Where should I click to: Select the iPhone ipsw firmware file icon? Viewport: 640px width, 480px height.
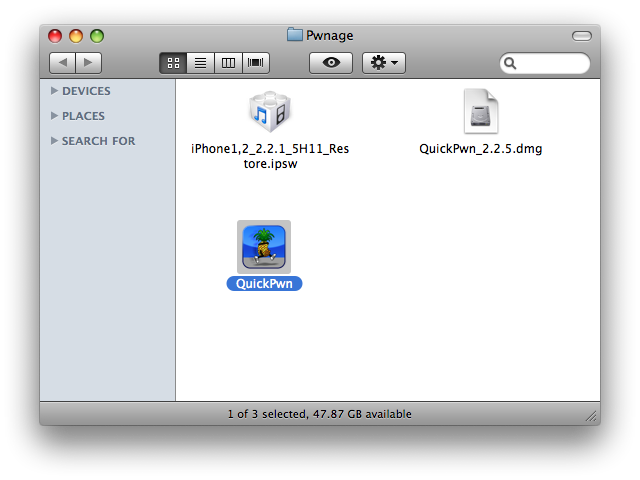pyautogui.click(x=270, y=111)
